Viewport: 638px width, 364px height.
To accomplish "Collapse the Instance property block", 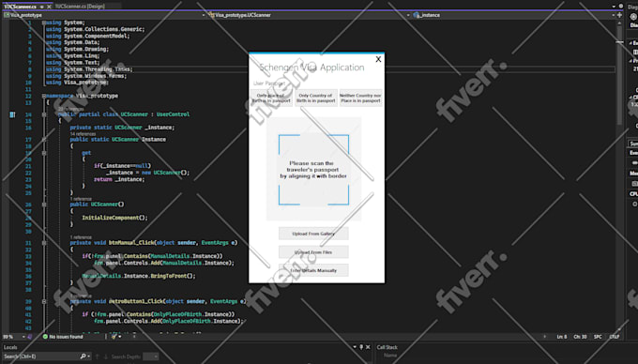I will [44, 140].
